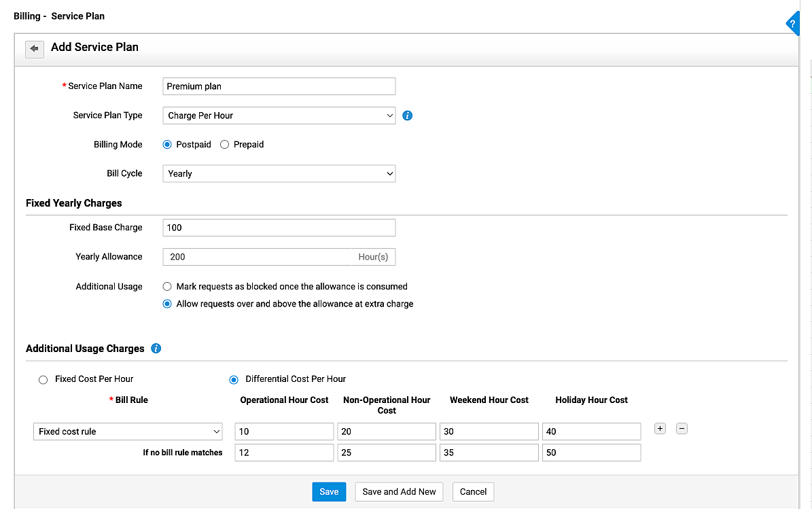Open the Bill Cycle dropdown
Viewport: 812px width, 509px height.
[x=279, y=174]
